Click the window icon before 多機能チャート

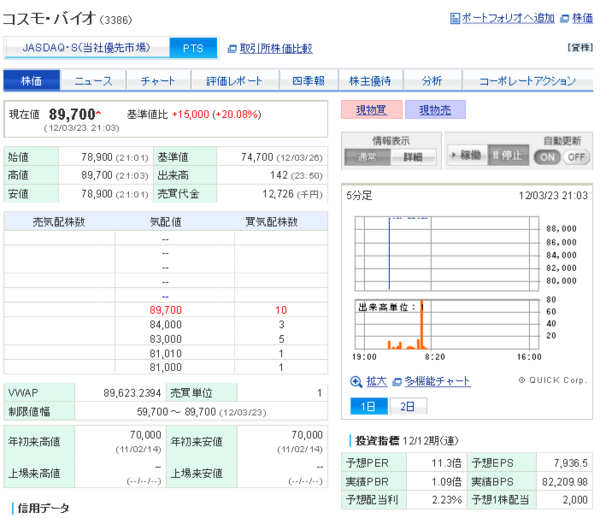(398, 382)
